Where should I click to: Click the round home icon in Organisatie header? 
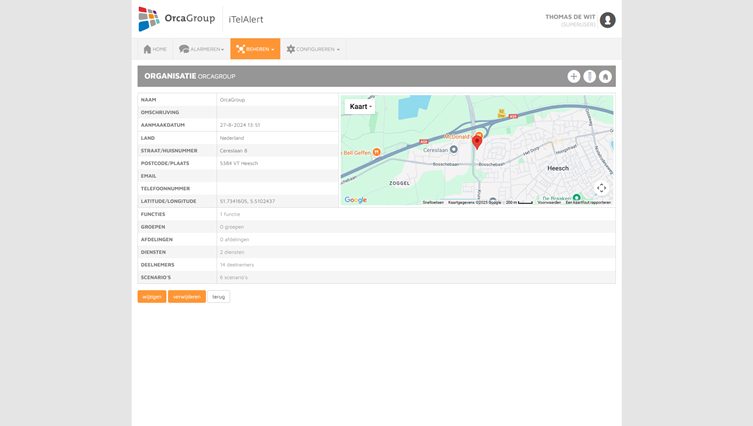coord(605,76)
